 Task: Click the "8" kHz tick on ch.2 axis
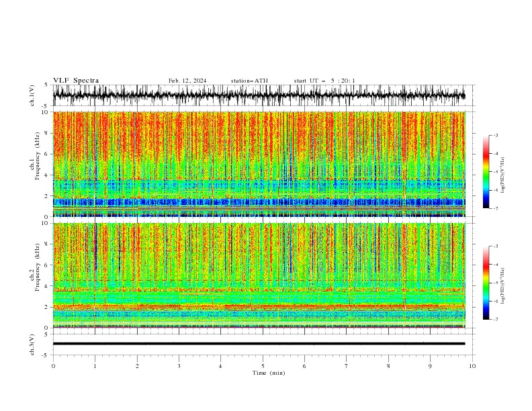click(x=48, y=244)
